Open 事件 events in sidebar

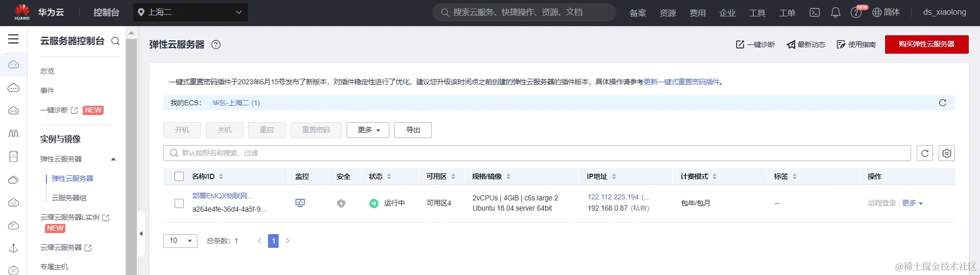[x=47, y=90]
